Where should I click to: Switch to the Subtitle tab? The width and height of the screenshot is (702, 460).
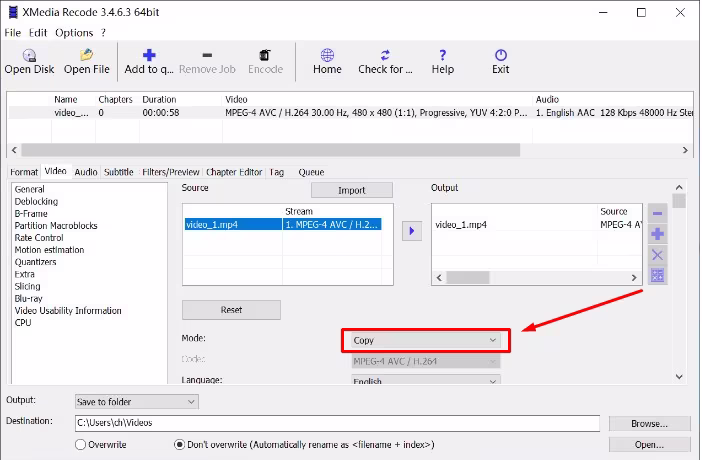click(119, 172)
